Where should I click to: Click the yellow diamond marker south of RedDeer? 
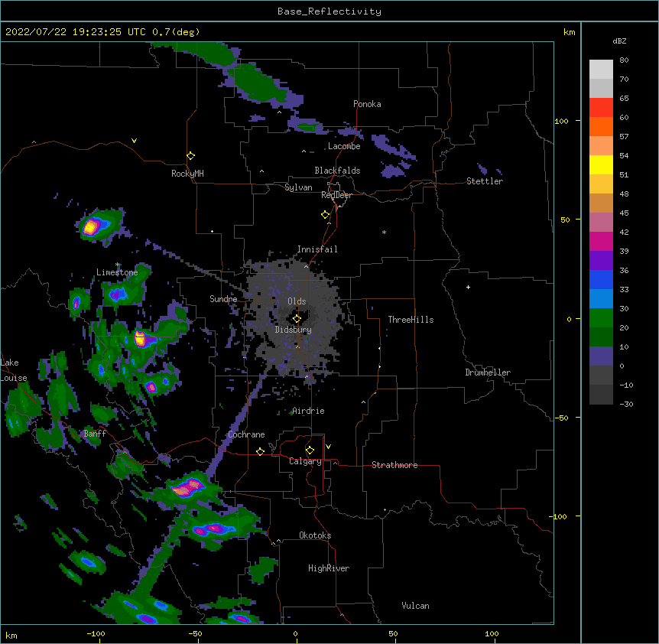(326, 215)
